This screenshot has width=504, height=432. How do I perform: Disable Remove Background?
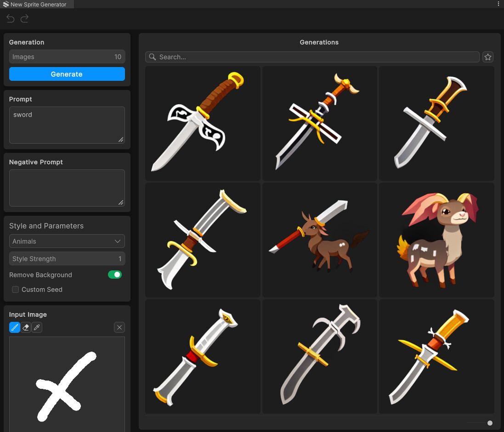tap(114, 275)
